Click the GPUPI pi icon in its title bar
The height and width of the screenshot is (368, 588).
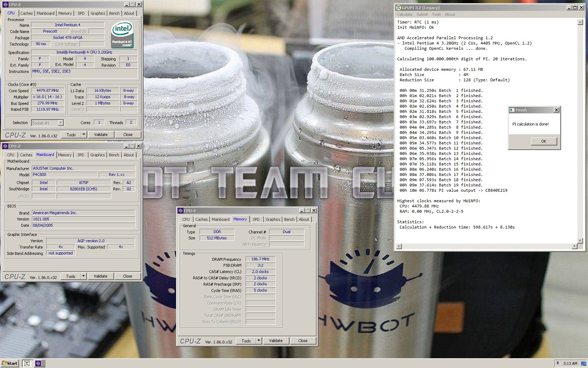tap(398, 7)
